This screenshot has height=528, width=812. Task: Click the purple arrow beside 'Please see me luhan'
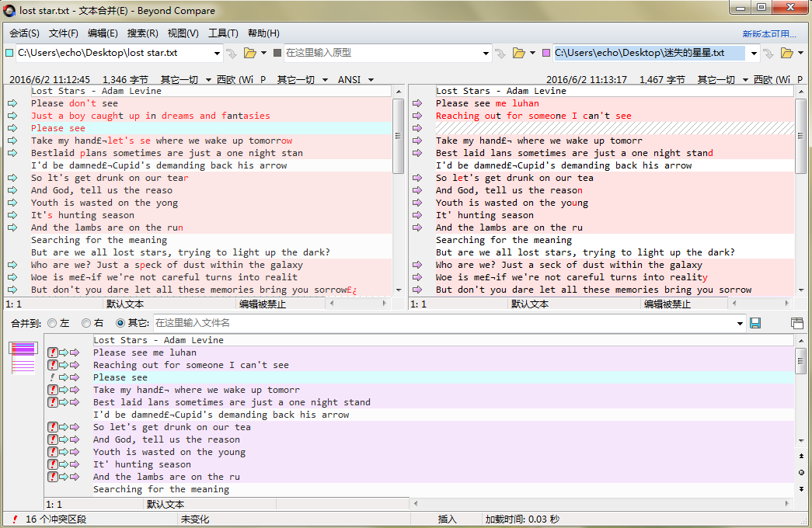click(x=417, y=103)
